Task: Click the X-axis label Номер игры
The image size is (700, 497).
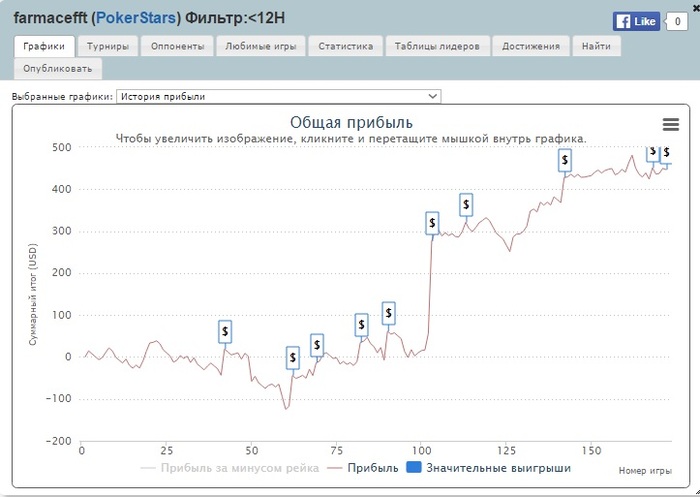Action: (x=645, y=471)
